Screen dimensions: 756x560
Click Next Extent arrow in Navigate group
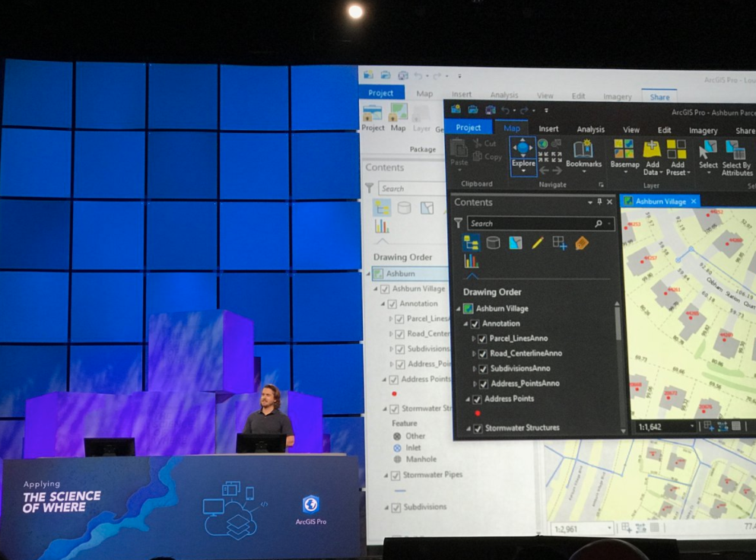(557, 170)
